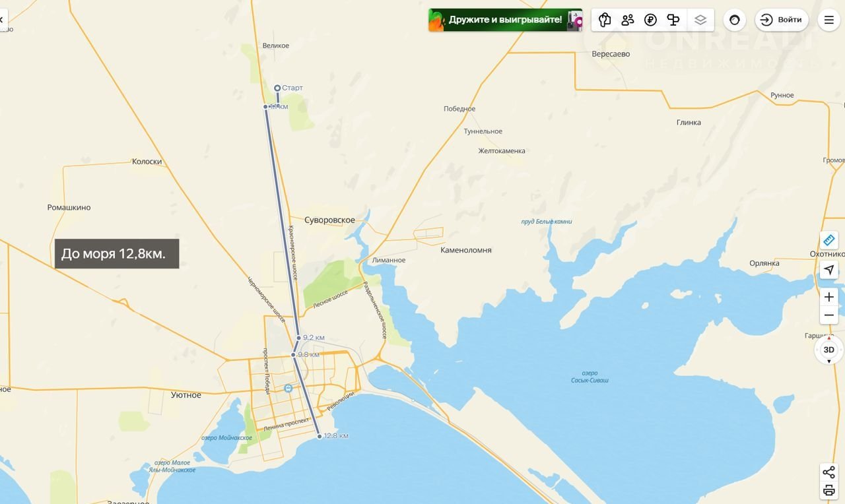
Task: Click the 9.2 км route waypoint
Action: 298,338
